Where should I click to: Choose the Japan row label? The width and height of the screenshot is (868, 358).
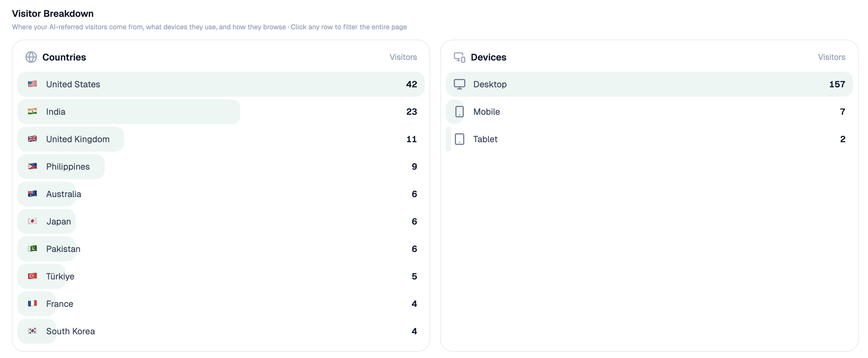[x=59, y=221]
